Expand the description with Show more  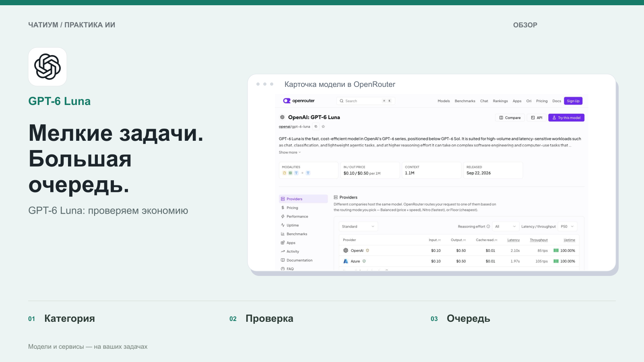pos(290,152)
